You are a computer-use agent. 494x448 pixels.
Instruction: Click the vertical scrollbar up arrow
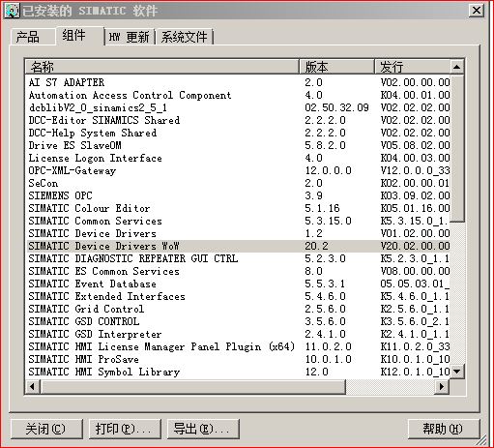pyautogui.click(x=456, y=67)
